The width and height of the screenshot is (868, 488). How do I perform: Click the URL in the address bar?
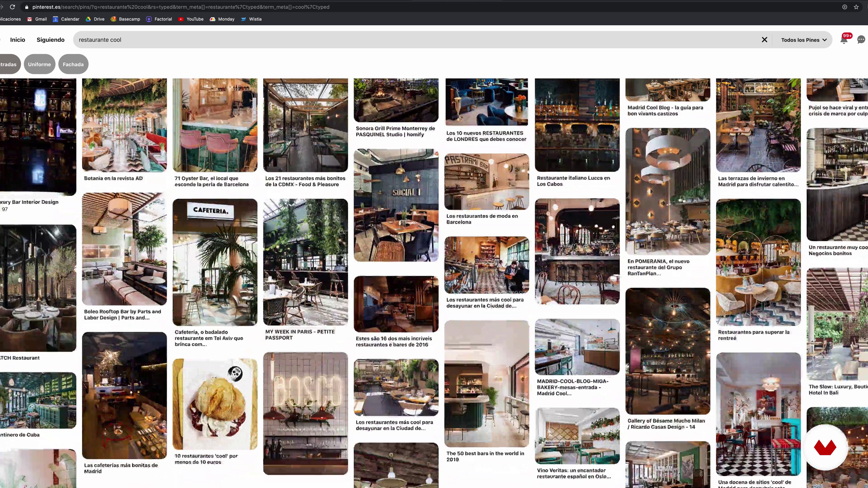click(x=181, y=7)
